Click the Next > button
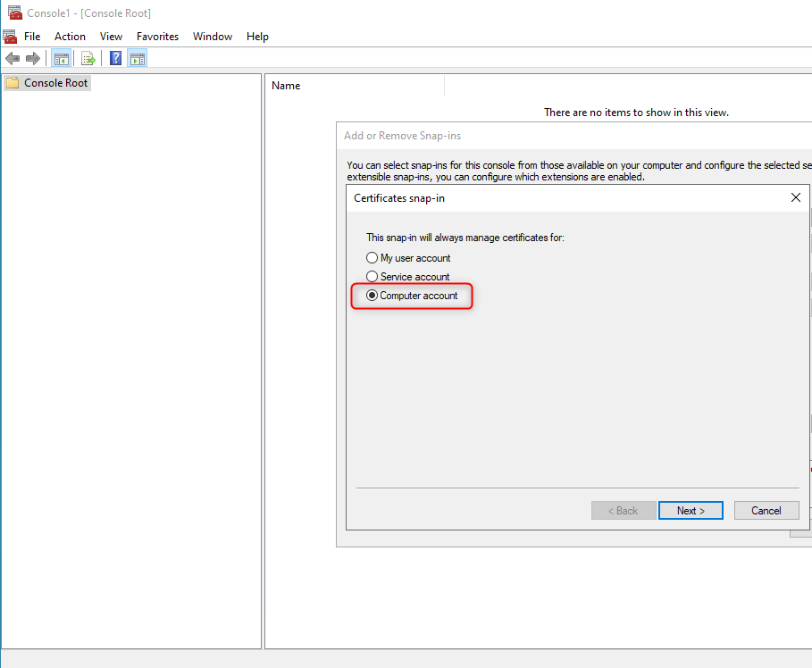 coord(691,511)
